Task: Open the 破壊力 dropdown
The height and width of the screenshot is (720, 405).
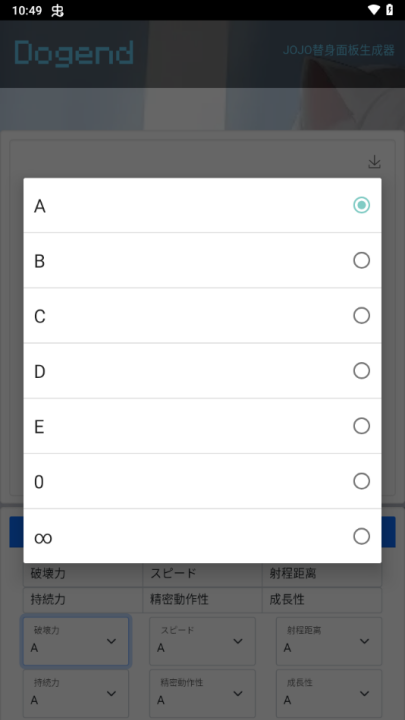Action: (x=76, y=641)
